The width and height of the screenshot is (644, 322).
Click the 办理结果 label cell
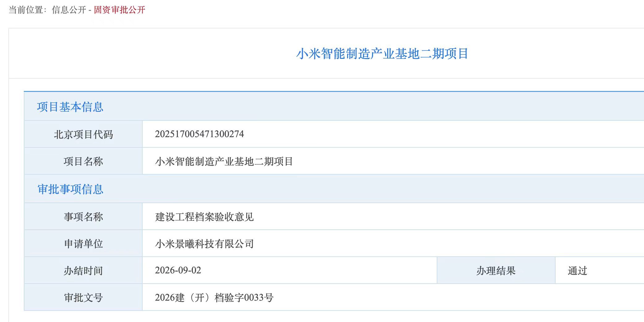point(496,270)
